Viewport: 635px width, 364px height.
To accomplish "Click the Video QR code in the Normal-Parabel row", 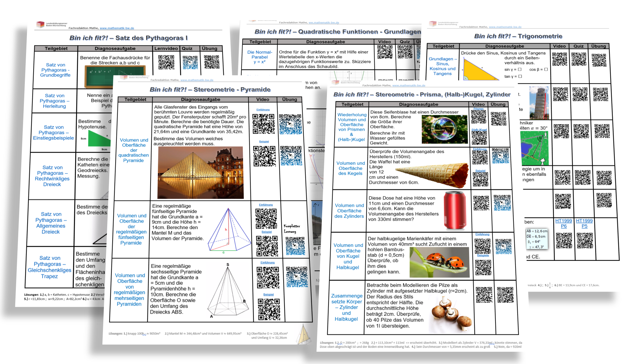I will point(385,52).
